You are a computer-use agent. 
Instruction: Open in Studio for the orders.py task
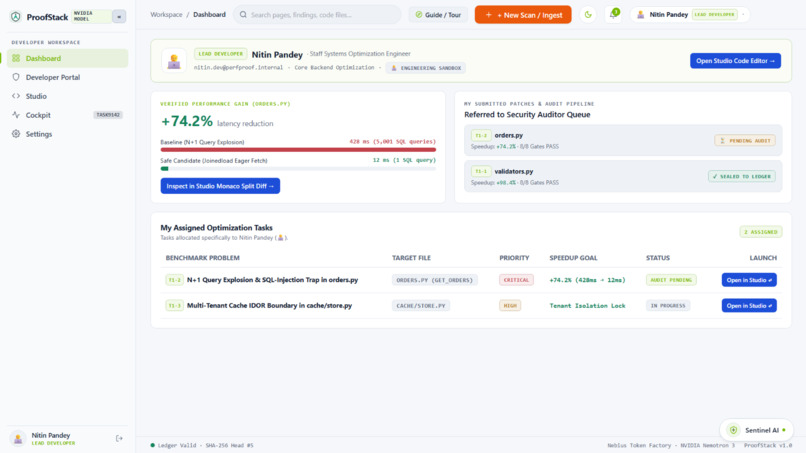[x=749, y=280]
